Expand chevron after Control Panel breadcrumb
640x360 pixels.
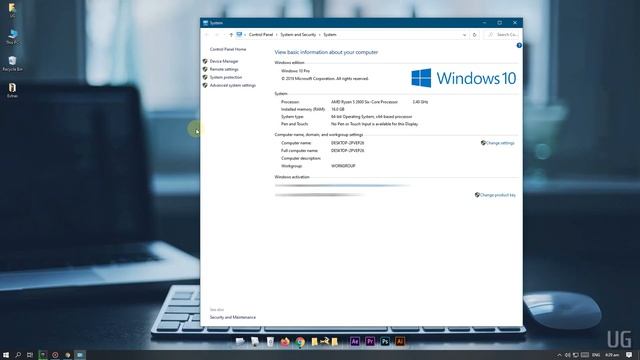[276, 35]
